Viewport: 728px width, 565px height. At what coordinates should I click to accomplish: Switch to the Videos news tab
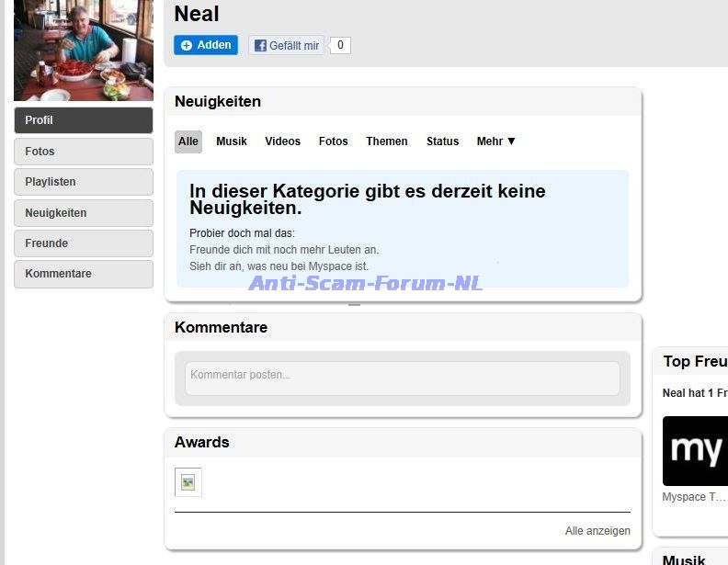click(x=283, y=141)
